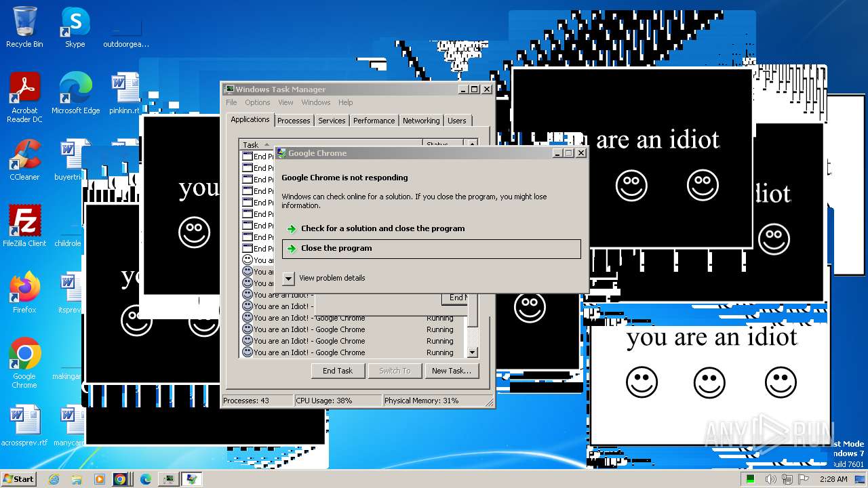Open the Windows menu in Task Manager
The height and width of the screenshot is (488, 868).
point(316,102)
